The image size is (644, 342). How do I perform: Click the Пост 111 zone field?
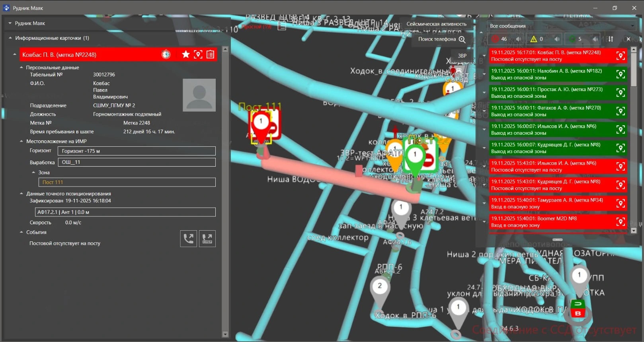(127, 182)
